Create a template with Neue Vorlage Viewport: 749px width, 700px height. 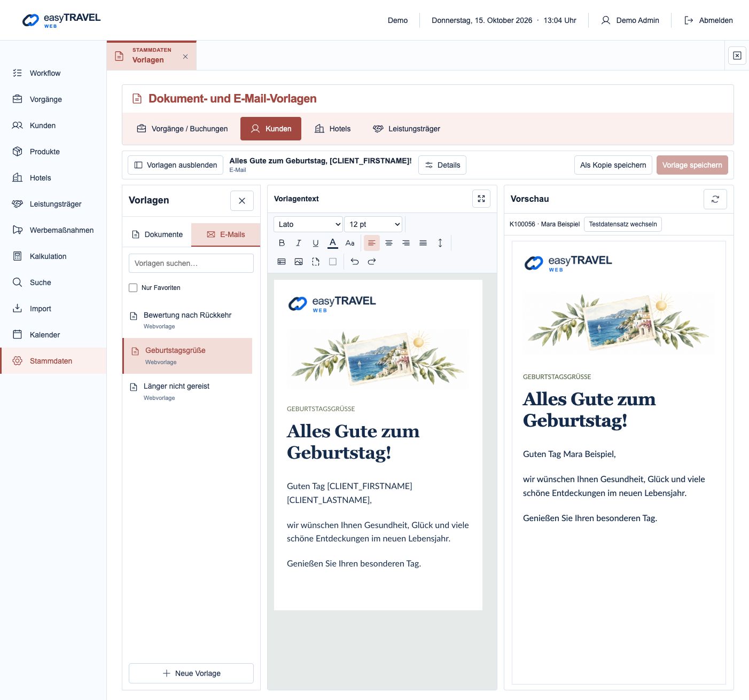click(x=191, y=673)
